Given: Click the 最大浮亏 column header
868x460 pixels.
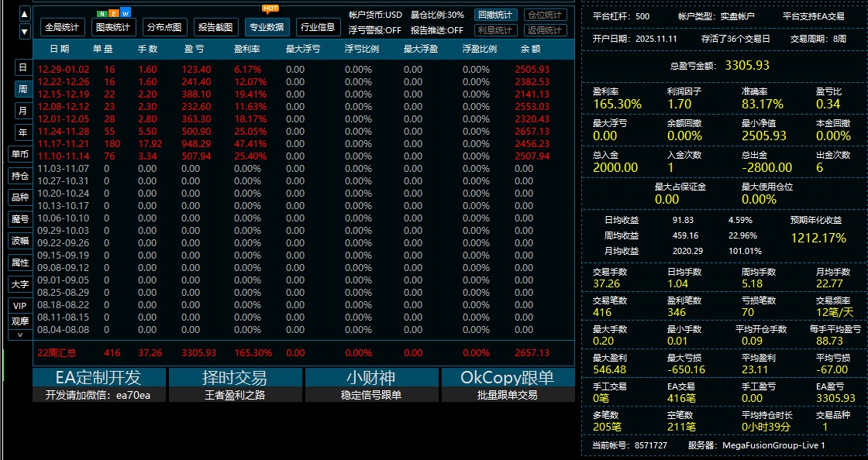Looking at the screenshot, I should click(303, 49).
